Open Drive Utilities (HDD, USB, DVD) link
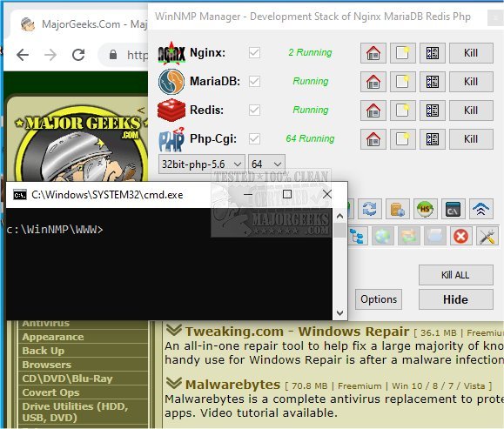This screenshot has height=429, width=504. pos(75,412)
